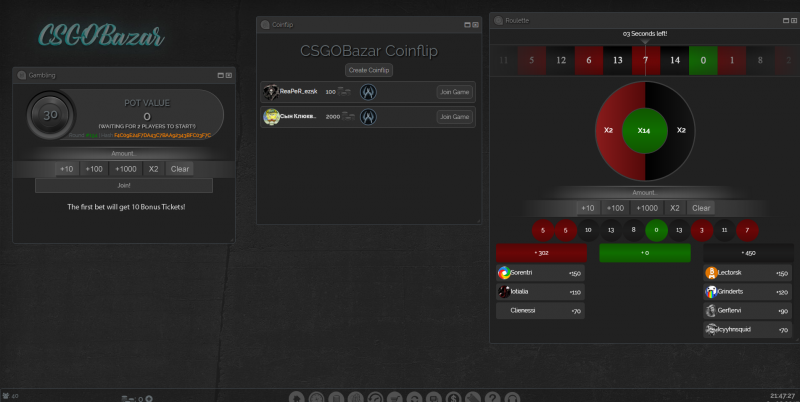
Task: Join the 2000 coinflip game
Action: pyautogui.click(x=454, y=117)
